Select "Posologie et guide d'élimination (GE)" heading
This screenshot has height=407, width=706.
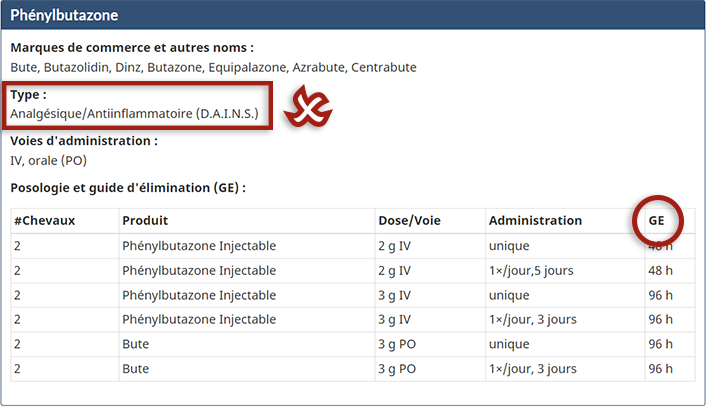pyautogui.click(x=128, y=188)
